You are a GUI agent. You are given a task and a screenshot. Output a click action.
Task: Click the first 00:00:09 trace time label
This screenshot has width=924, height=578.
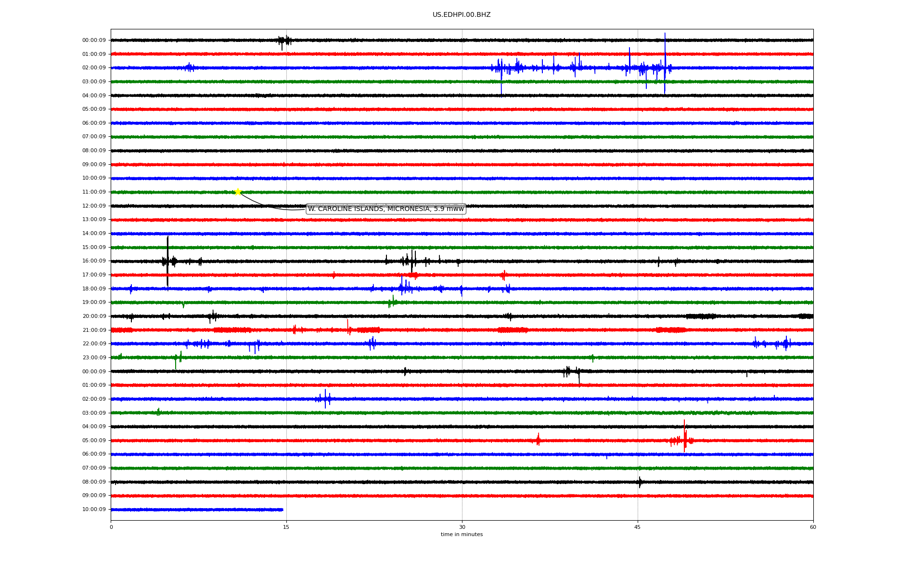click(94, 40)
